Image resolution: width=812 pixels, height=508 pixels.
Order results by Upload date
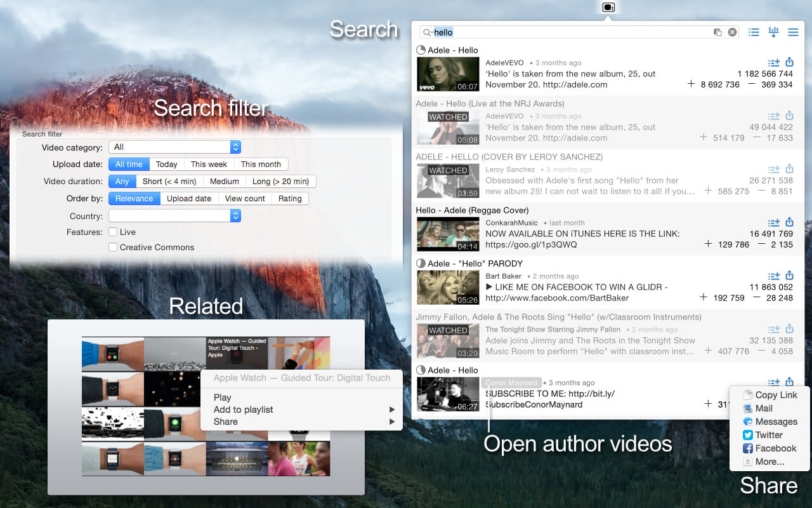click(x=189, y=199)
